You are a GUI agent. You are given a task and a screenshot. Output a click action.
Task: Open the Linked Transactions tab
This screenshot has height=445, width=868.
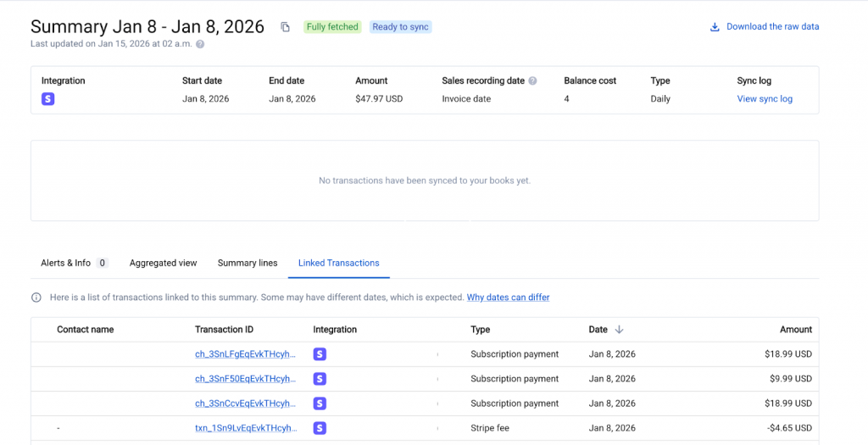(339, 263)
